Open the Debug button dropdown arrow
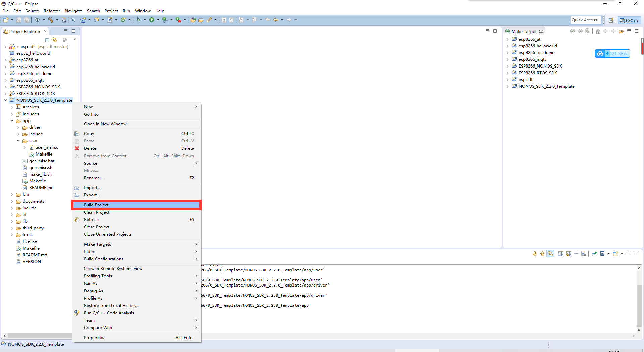The height and width of the screenshot is (352, 644). click(145, 20)
